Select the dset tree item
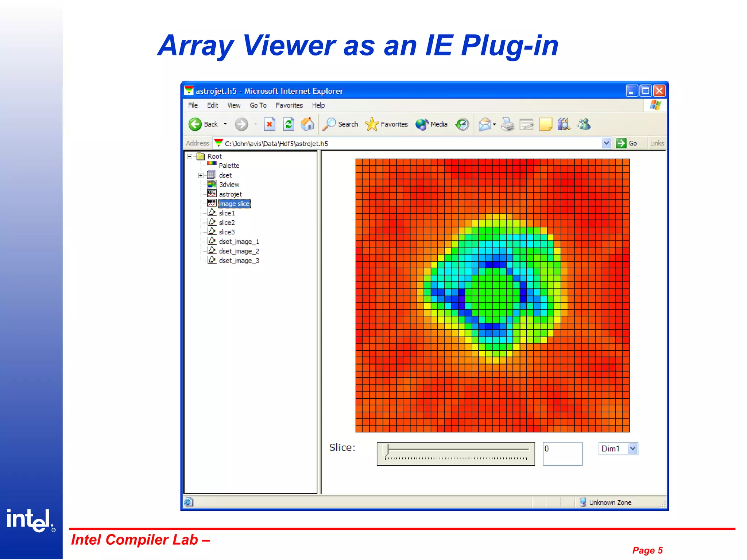 225,175
